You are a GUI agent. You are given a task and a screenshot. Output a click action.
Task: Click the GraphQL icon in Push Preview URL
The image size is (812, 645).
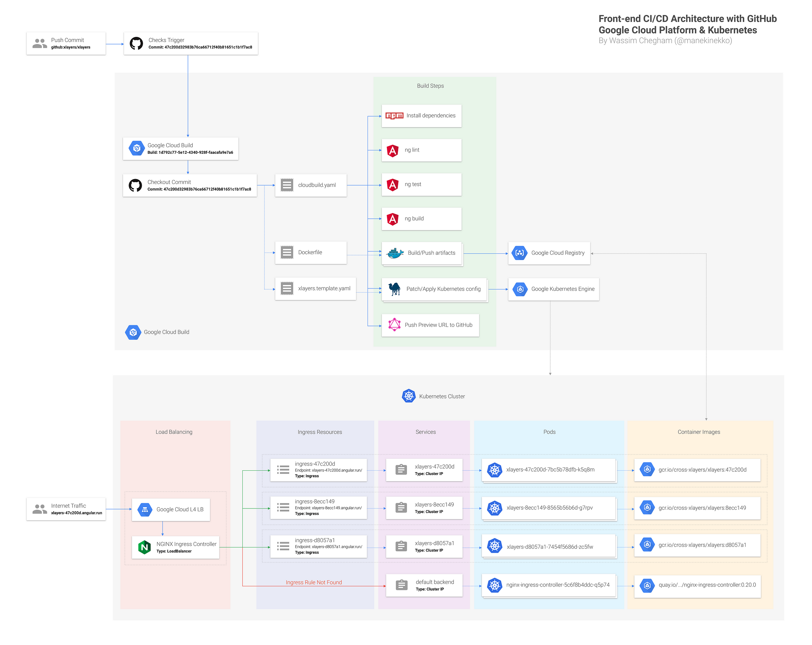394,325
